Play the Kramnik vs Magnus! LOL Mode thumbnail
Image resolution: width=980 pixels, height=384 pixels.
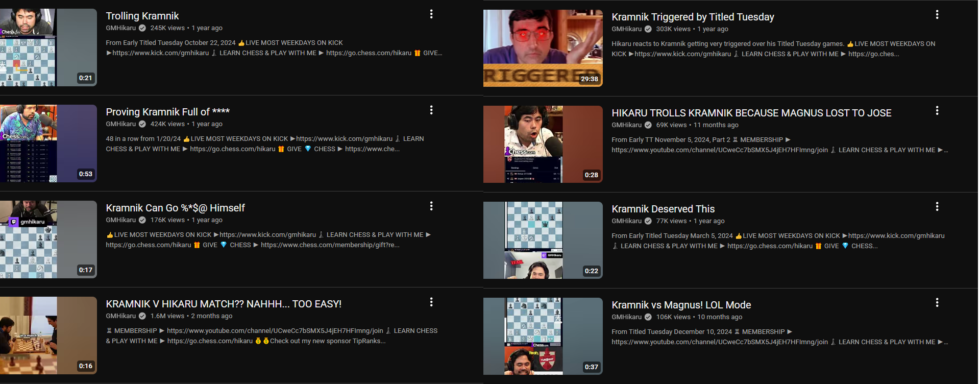[543, 336]
